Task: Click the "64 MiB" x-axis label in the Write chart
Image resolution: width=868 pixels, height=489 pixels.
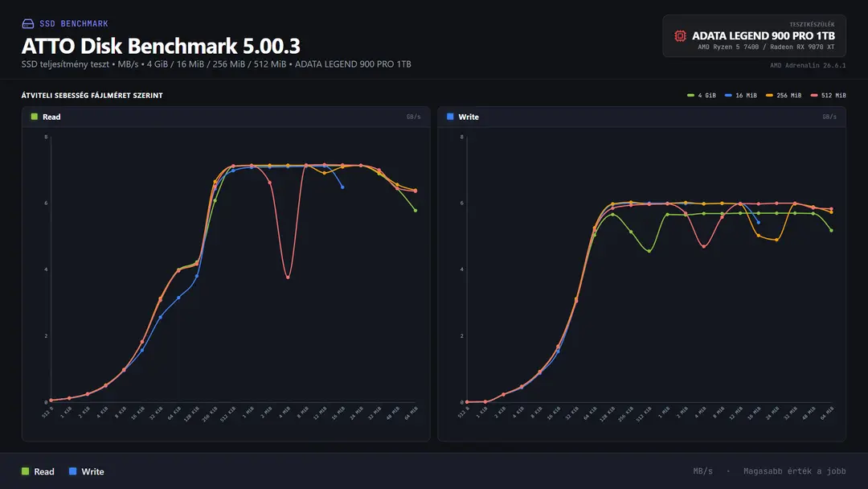Action: point(826,413)
